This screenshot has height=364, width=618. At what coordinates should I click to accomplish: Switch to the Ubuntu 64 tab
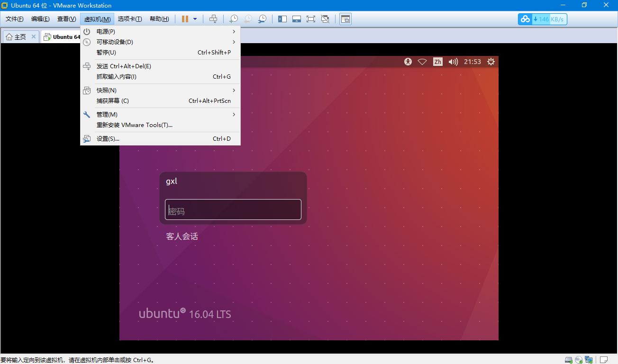point(62,37)
